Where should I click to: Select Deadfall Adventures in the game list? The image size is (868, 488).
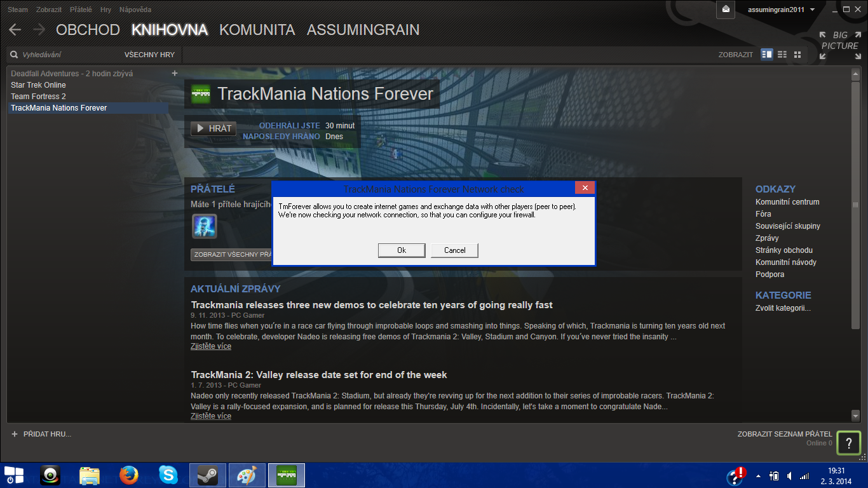72,74
